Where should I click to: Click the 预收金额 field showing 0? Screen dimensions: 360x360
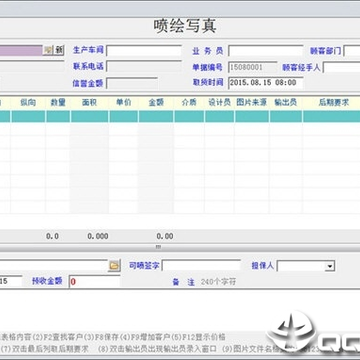coord(95,282)
